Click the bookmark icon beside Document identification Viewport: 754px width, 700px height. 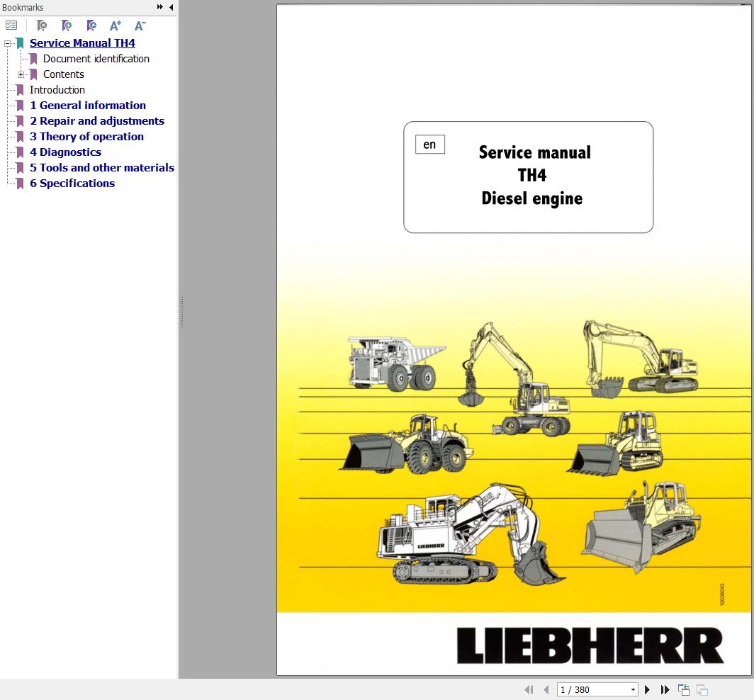[33, 59]
